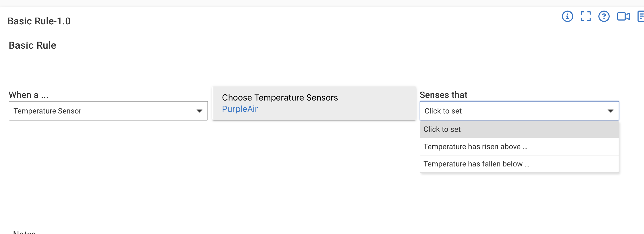644x234 pixels.
Task: Open the video camera tutorial icon
Action: [623, 16]
